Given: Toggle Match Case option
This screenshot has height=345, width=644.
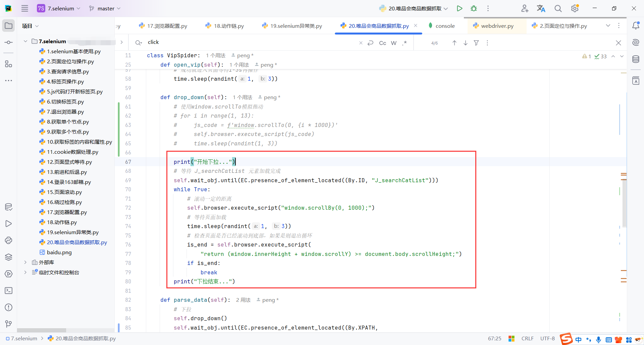Looking at the screenshot, I should [383, 43].
